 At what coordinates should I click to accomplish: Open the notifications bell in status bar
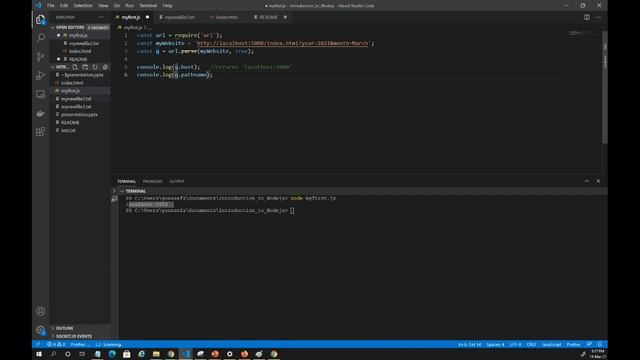click(600, 344)
